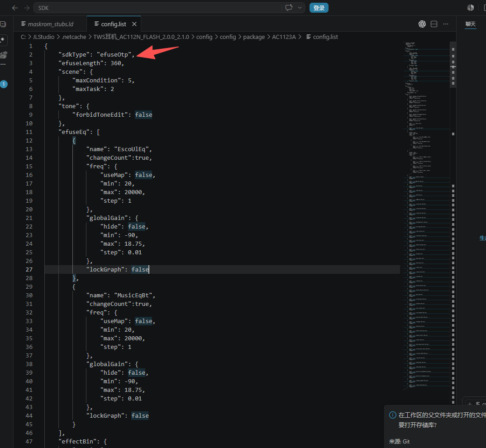Click the "MusicEqBt" name value

(133, 295)
